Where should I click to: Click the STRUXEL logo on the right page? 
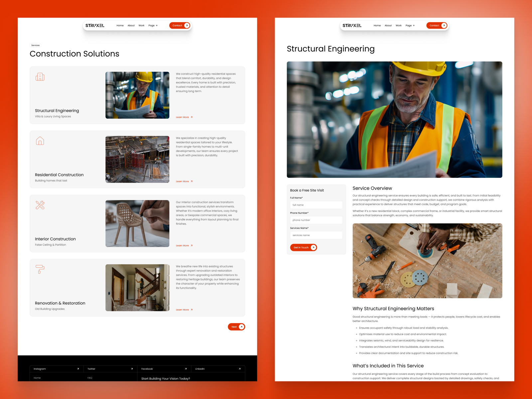[x=352, y=26]
